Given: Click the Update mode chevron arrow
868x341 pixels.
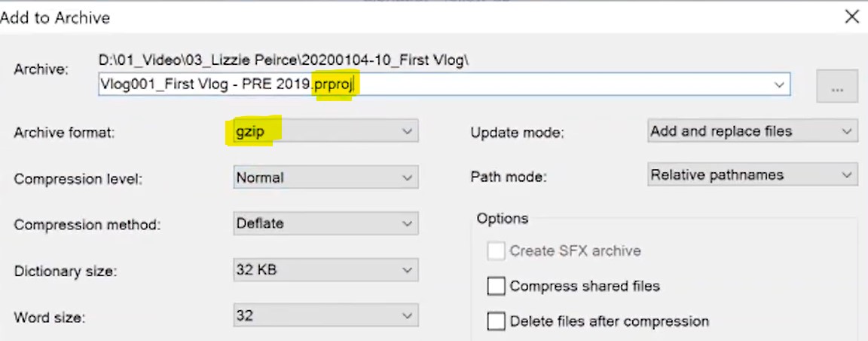Looking at the screenshot, I should [847, 131].
